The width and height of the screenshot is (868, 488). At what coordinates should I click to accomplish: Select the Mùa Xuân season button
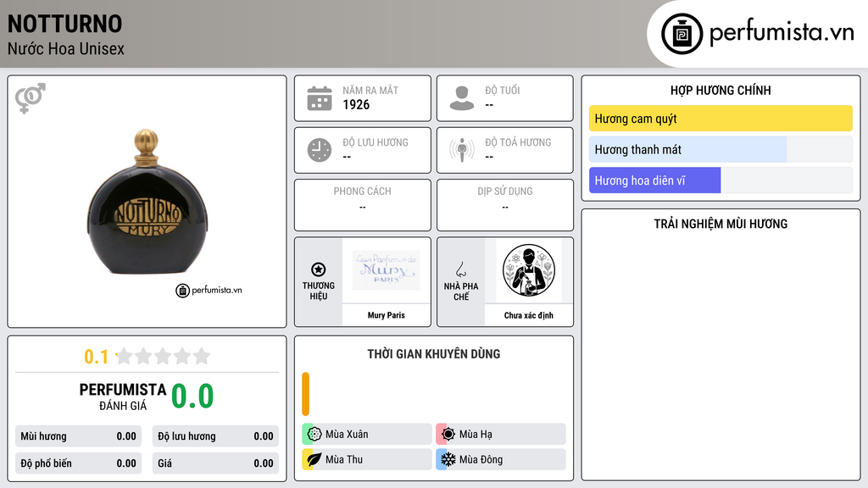coord(367,434)
